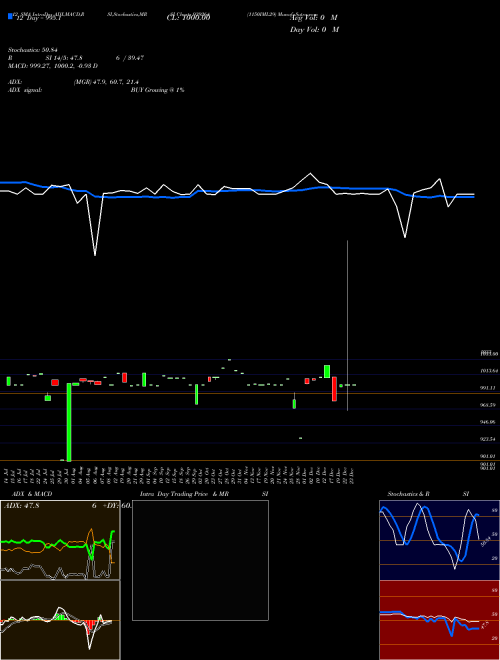Select the '(MGR) 47.9, 69.7, 21.4' ADX values
The image size is (500, 660).
(x=106, y=82)
